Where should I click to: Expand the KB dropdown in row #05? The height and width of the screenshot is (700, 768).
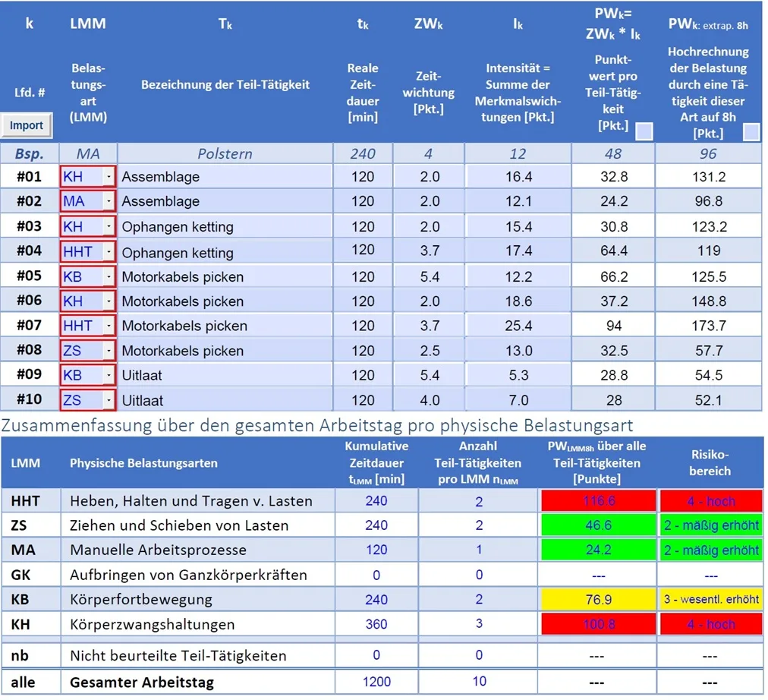pos(110,276)
